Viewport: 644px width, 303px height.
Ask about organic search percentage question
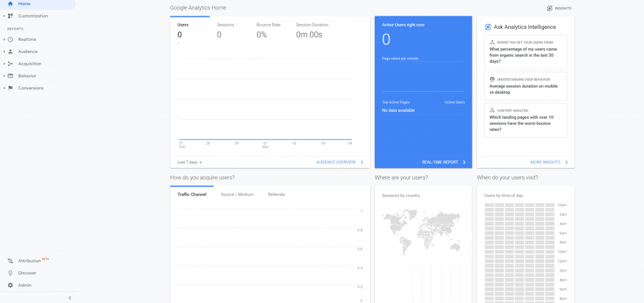(526, 52)
